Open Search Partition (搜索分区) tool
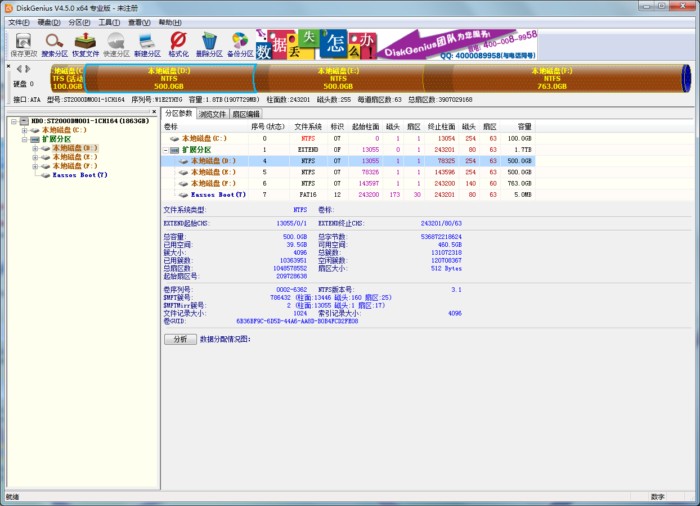Viewport: 700px width, 506px height. (x=55, y=43)
